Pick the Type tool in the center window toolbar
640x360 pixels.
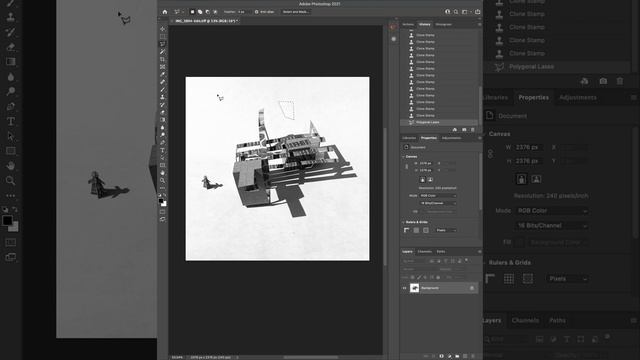point(162,150)
